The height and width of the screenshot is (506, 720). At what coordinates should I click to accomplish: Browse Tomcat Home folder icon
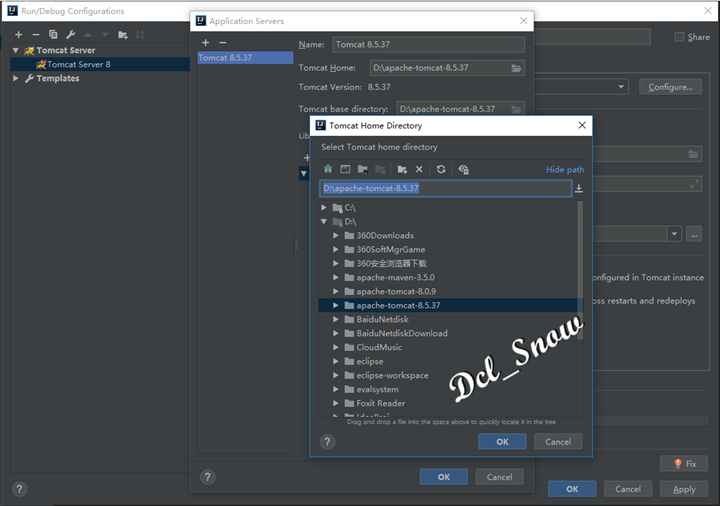(517, 68)
